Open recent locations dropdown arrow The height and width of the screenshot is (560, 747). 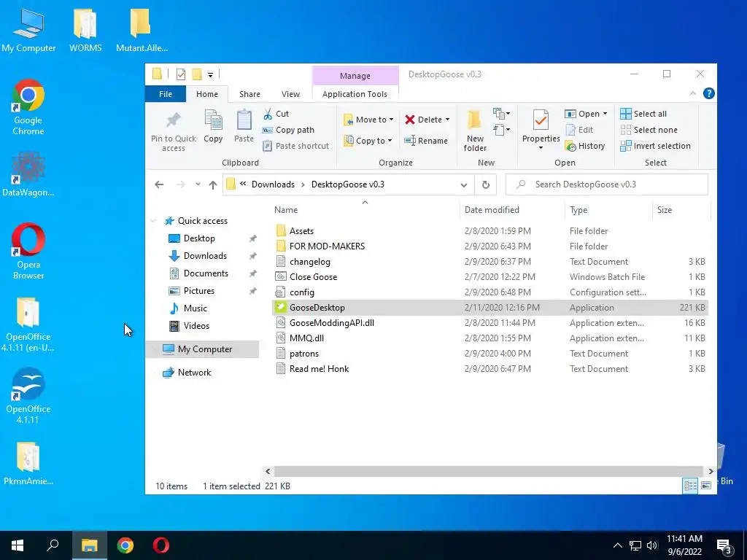click(198, 184)
